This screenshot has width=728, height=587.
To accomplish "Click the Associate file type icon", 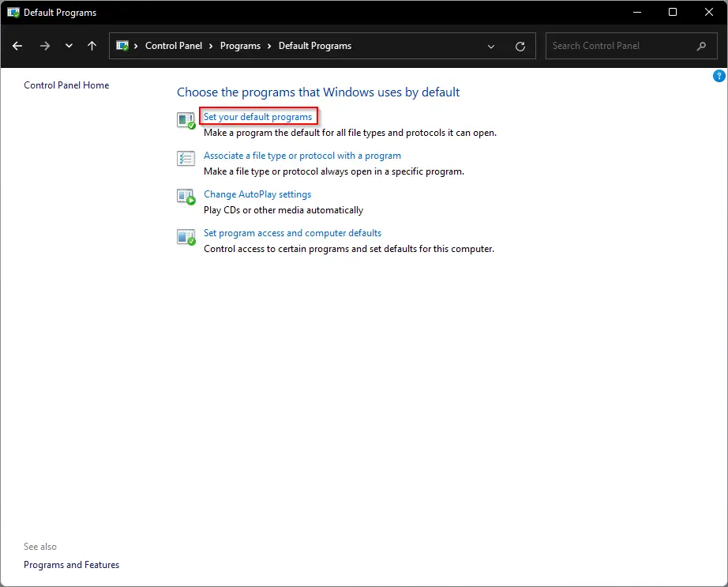I will click(x=186, y=158).
